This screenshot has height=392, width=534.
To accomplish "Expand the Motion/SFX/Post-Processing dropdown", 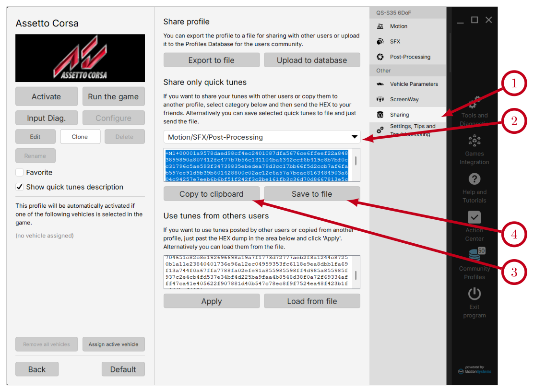I will (261, 137).
